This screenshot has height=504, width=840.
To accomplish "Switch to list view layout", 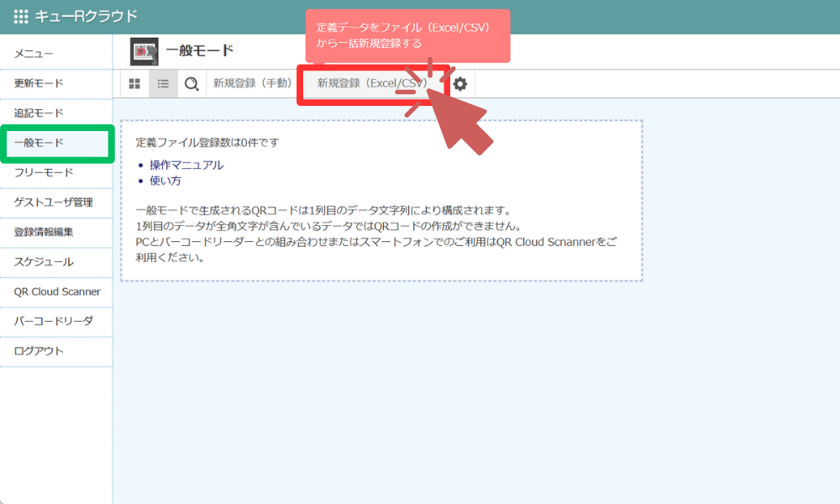I will [x=163, y=83].
